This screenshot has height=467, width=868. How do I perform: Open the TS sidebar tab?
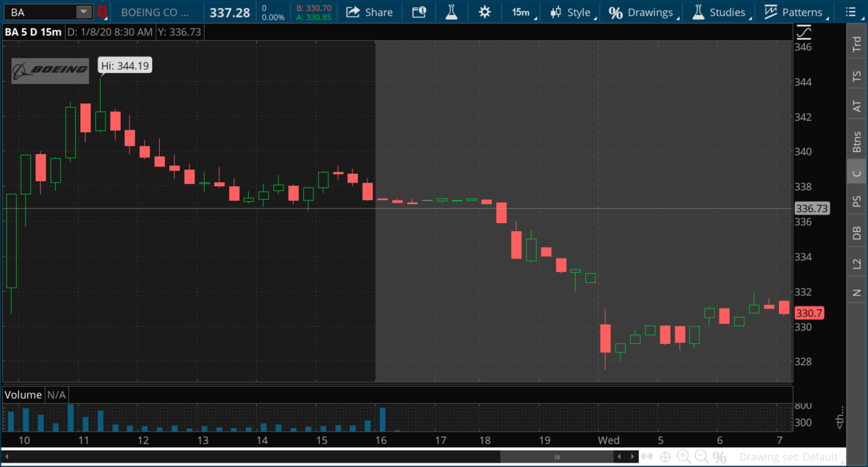pos(856,75)
